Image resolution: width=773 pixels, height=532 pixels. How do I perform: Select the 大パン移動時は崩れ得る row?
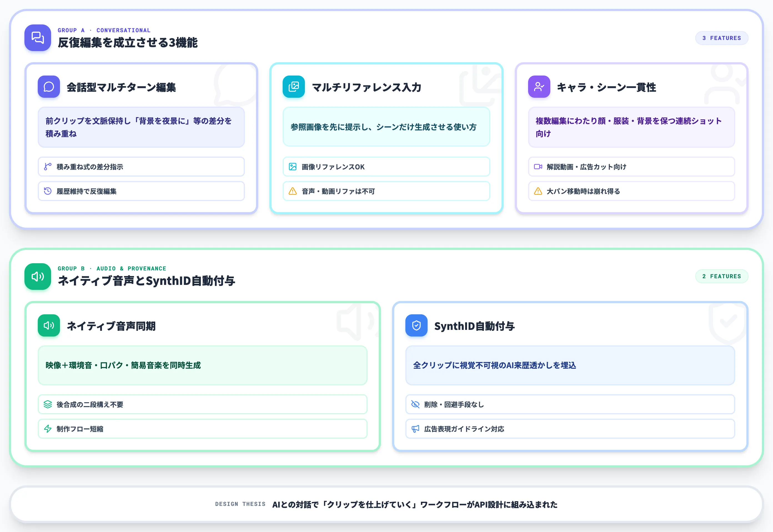632,191
